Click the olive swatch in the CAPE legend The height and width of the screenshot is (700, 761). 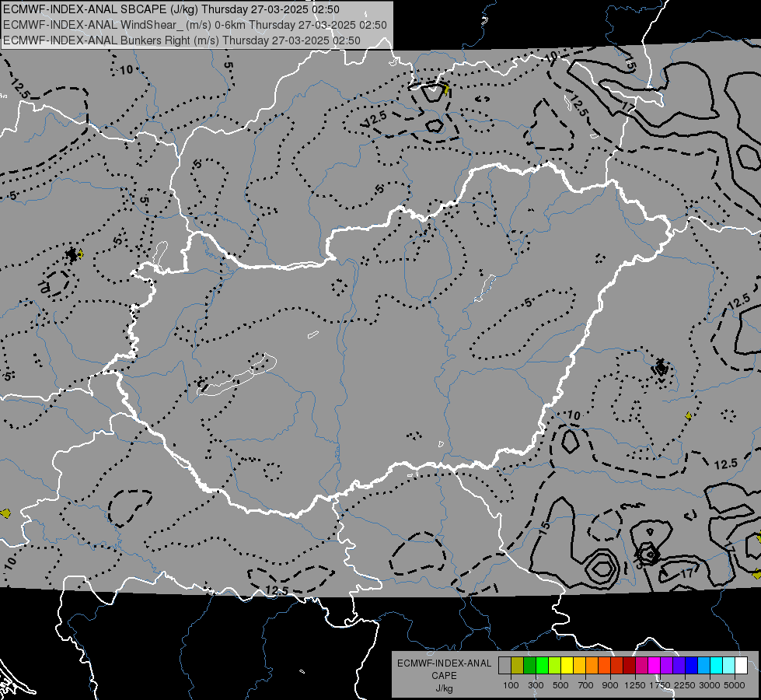(x=518, y=665)
